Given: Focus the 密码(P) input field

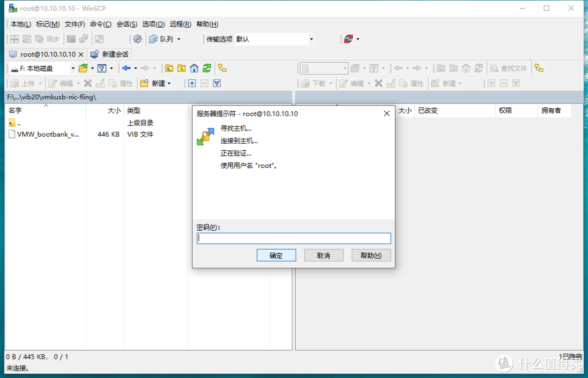Looking at the screenshot, I should click(293, 238).
